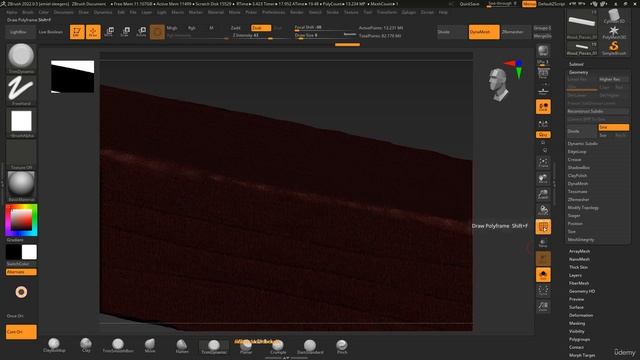640x360 pixels.
Task: Click the BPR render icon
Action: tap(543, 51)
